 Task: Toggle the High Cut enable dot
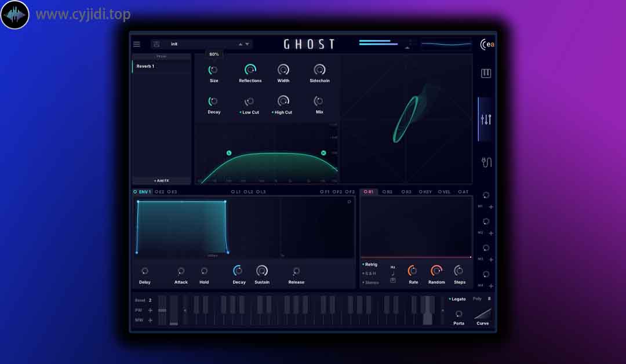[272, 112]
